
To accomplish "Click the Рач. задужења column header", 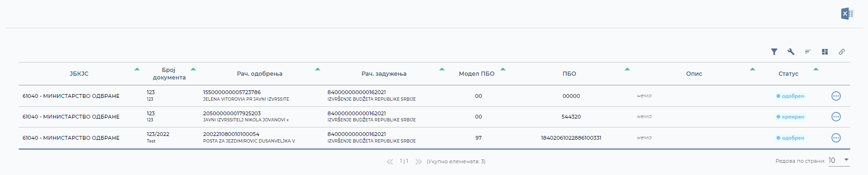I will coord(384,74).
